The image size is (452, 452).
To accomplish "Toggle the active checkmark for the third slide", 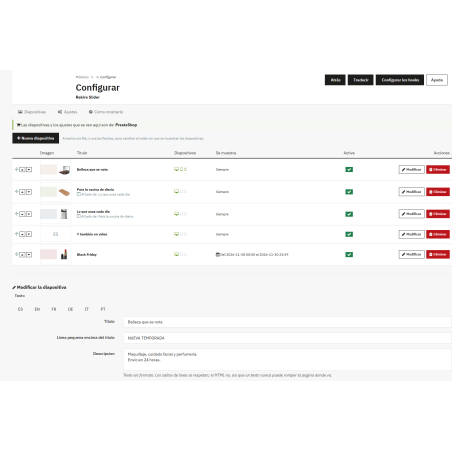I will point(349,214).
